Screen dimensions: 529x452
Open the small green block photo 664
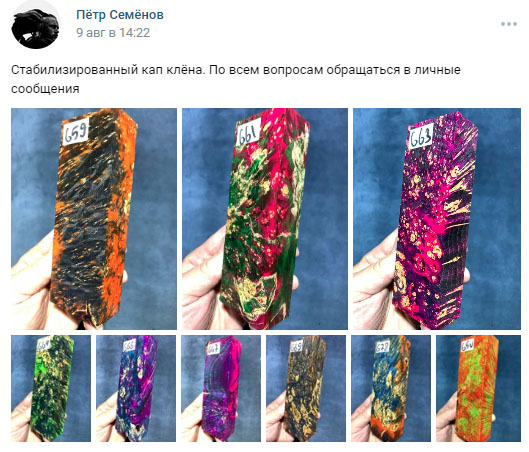click(51, 388)
